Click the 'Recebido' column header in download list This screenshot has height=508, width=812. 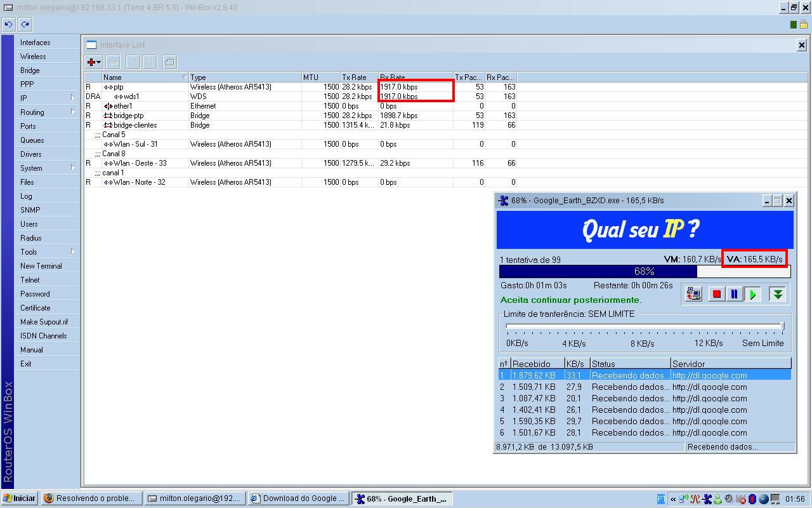click(x=537, y=364)
